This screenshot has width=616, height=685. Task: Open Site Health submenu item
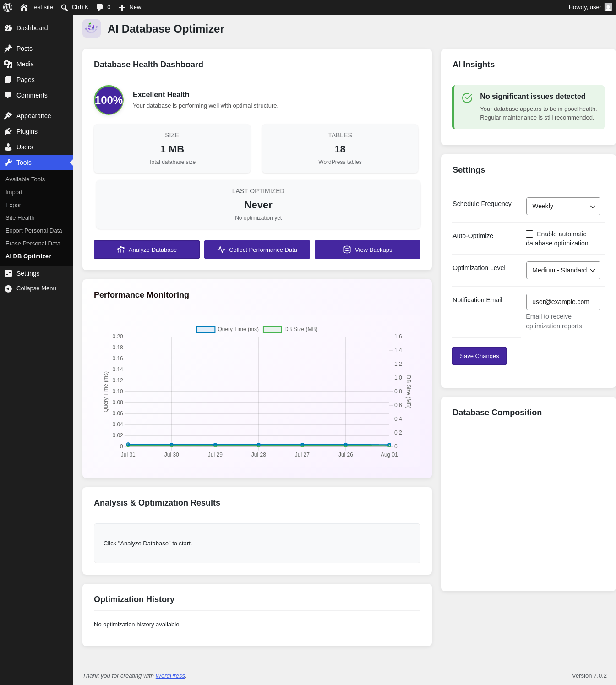[x=20, y=218]
